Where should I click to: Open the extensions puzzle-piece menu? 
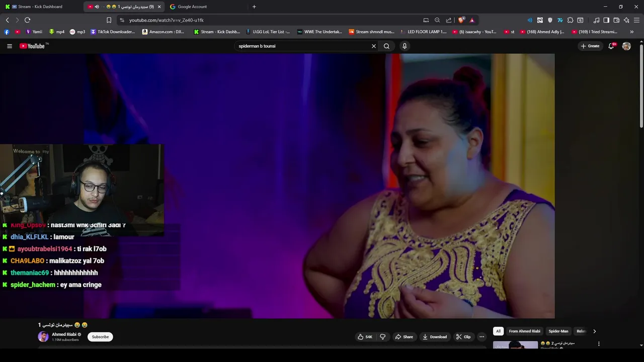570,20
